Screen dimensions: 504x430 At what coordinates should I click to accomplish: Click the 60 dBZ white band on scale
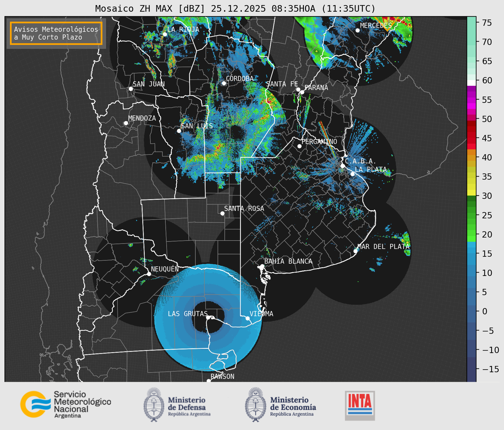click(471, 83)
